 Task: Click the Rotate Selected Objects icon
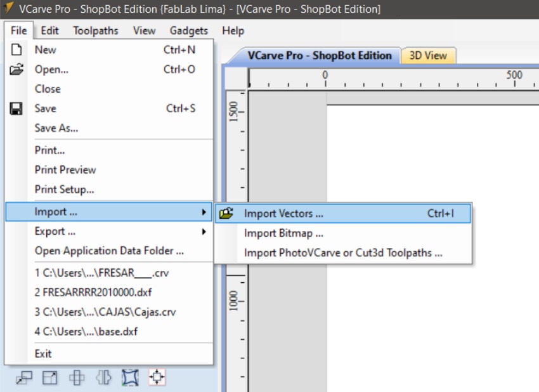coord(77,377)
